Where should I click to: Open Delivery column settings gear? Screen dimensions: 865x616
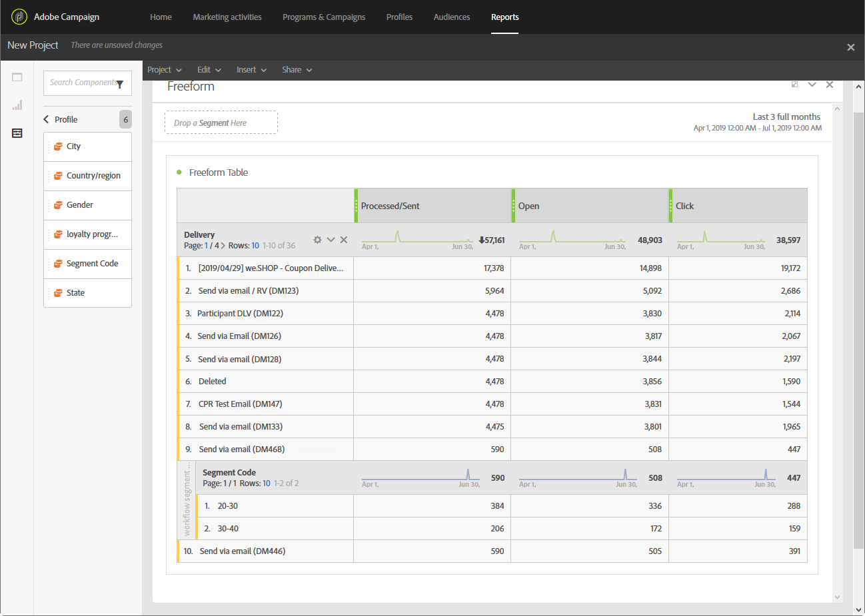tap(317, 240)
